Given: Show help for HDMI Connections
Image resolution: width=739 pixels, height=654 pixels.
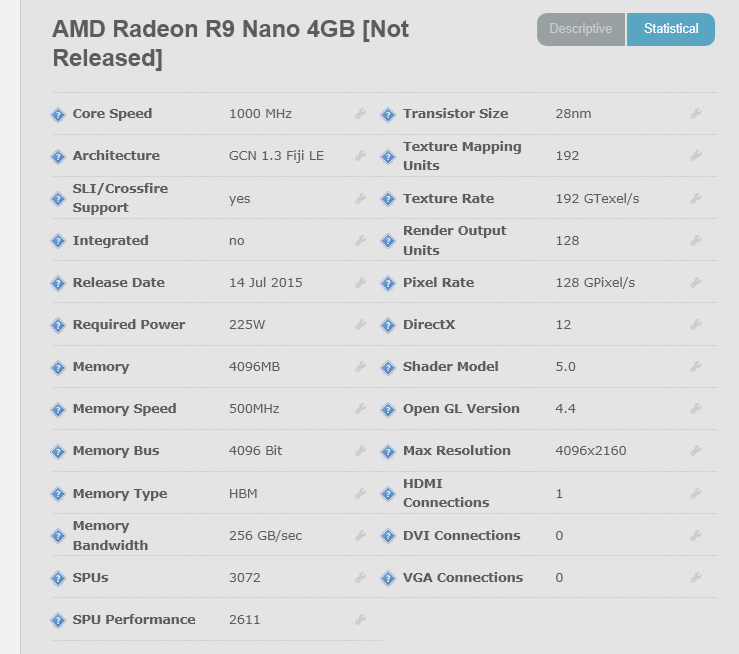Looking at the screenshot, I should pyautogui.click(x=389, y=494).
